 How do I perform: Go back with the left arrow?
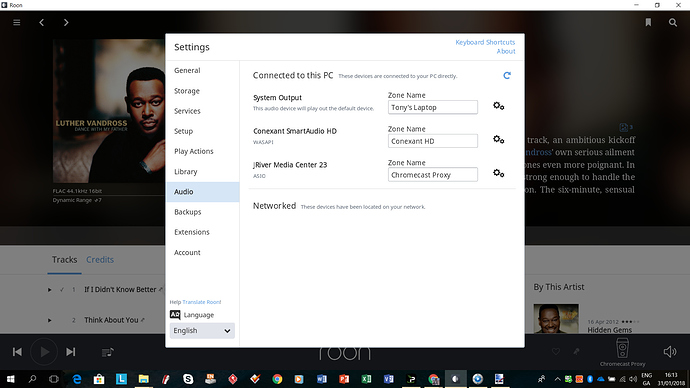point(41,22)
